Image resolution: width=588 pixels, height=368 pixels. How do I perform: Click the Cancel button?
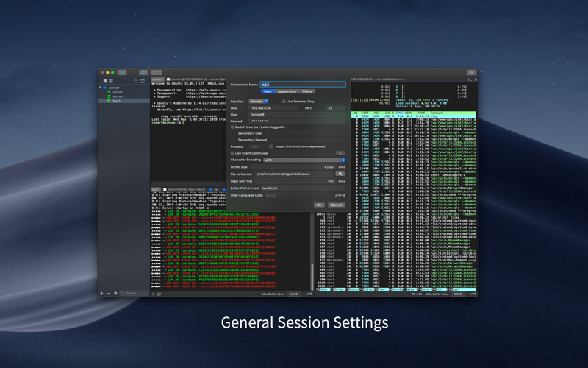pos(337,205)
